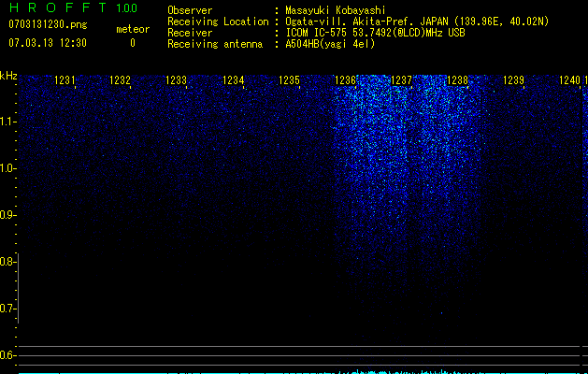The height and width of the screenshot is (374, 588).
Task: Click the 0.8 kHz axis tick
Action: point(7,262)
